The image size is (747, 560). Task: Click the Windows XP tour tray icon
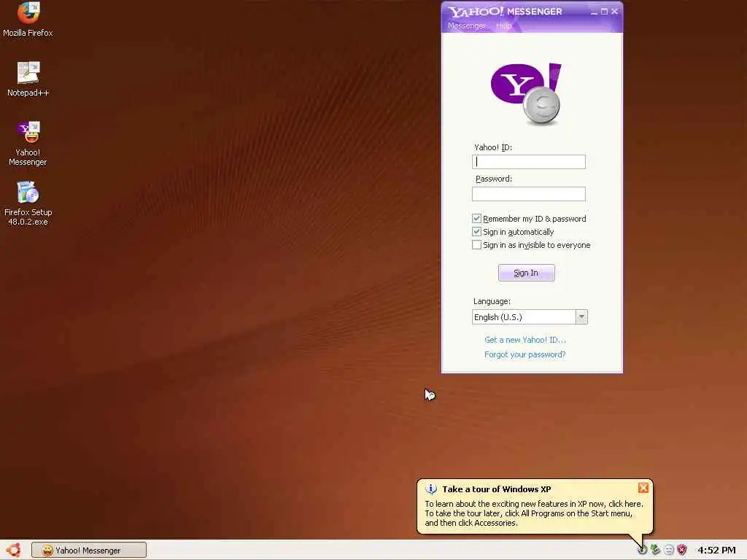642,550
